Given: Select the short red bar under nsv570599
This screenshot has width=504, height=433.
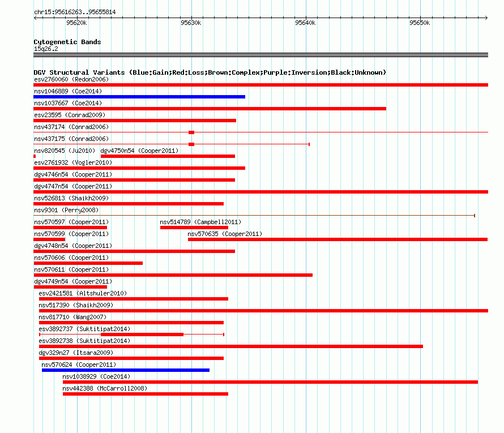Looking at the screenshot, I should tap(49, 239).
